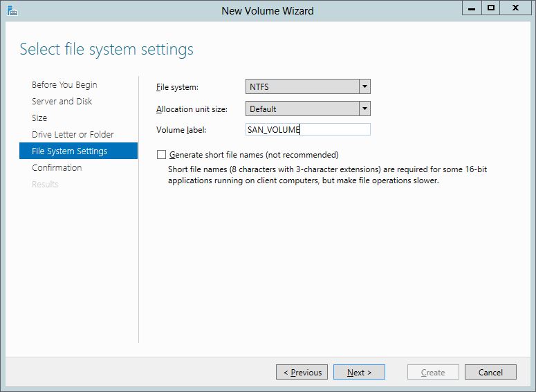Click the Previous button
Image resolution: width=536 pixels, height=392 pixels.
302,372
